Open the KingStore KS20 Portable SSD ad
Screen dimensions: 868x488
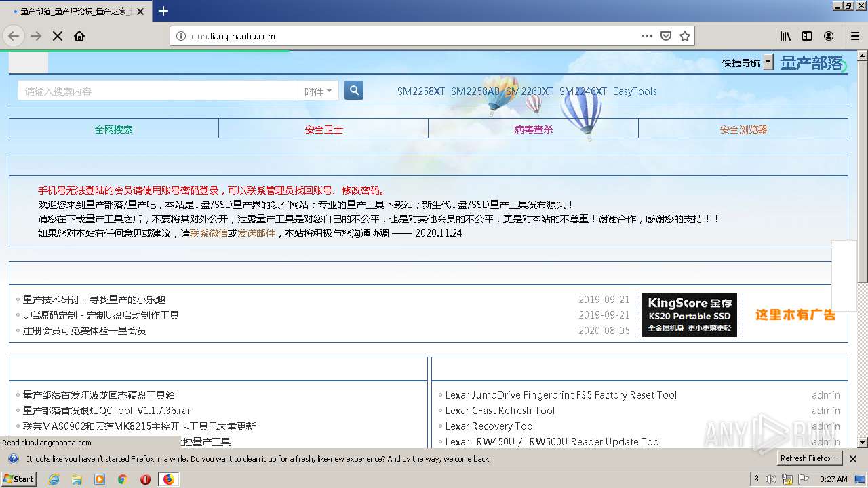[690, 314]
